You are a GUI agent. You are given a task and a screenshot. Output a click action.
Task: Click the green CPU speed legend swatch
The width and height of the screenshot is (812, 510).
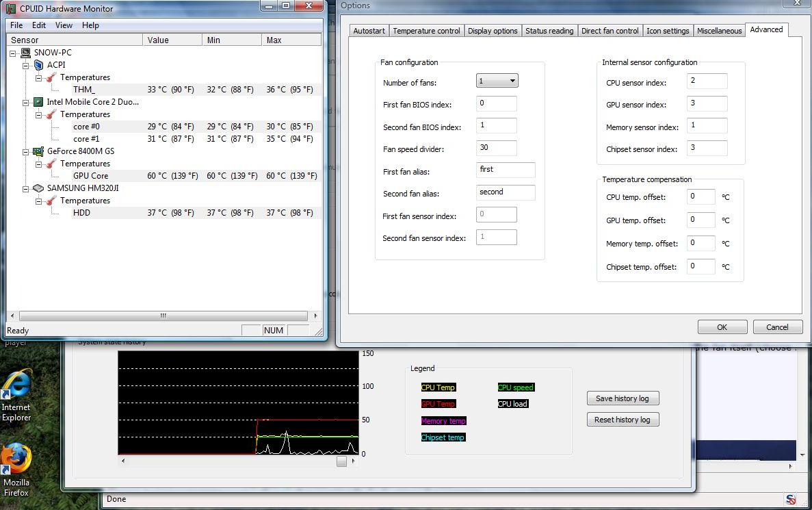click(x=515, y=387)
